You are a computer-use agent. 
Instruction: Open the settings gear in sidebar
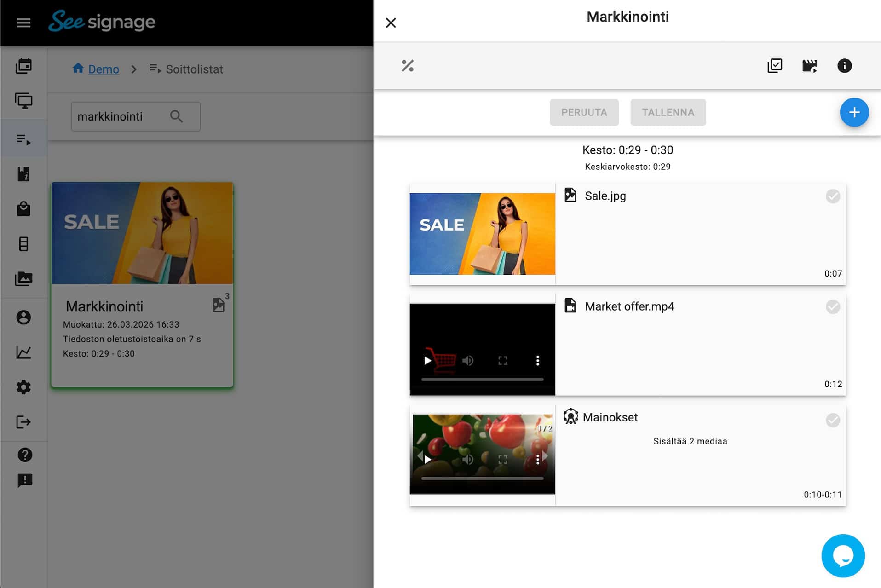click(23, 387)
